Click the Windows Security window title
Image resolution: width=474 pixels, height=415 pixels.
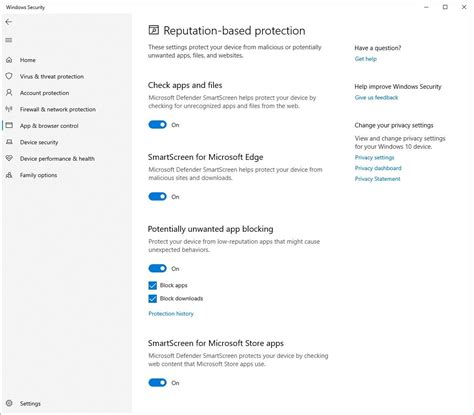click(x=25, y=7)
